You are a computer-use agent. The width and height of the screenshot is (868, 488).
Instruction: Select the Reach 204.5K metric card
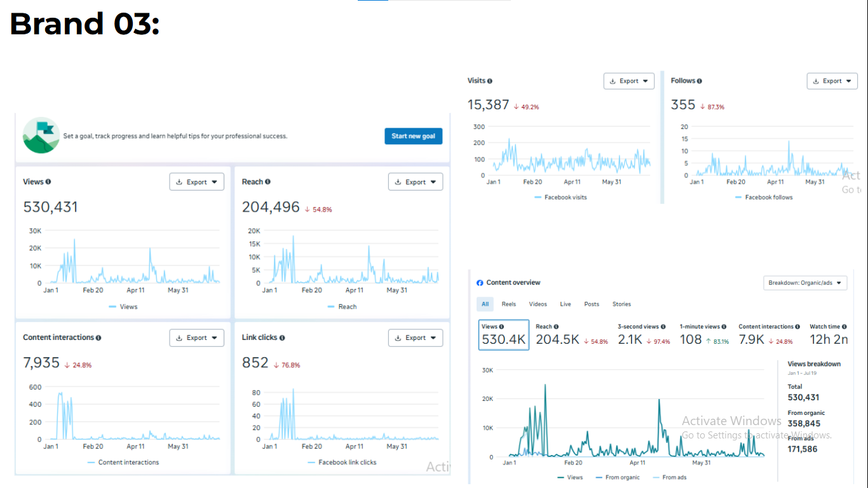pyautogui.click(x=571, y=335)
